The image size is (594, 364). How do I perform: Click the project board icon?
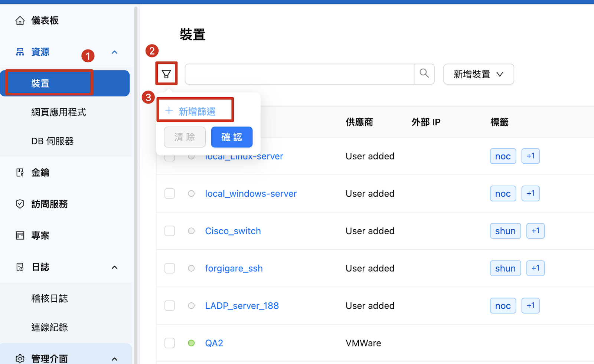[x=20, y=236]
